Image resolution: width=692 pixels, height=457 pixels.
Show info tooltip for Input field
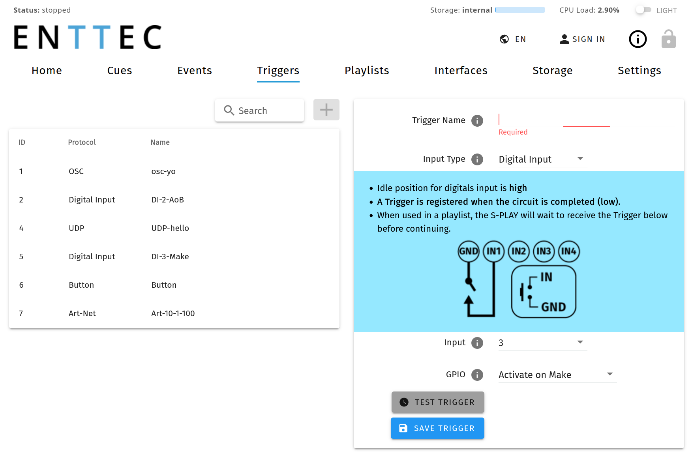477,343
